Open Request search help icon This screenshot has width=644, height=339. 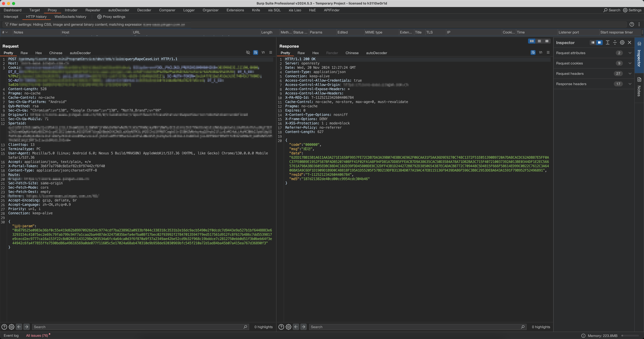(x=4, y=327)
